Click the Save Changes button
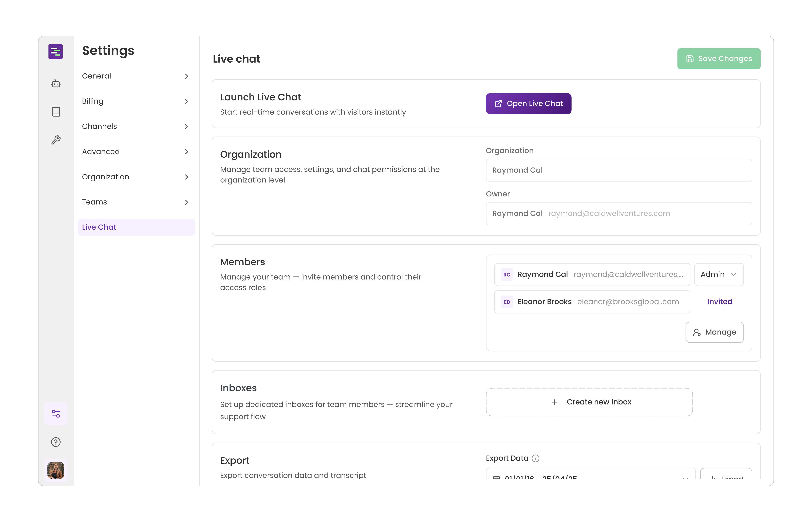Viewport: 812px width, 531px height. [718, 59]
